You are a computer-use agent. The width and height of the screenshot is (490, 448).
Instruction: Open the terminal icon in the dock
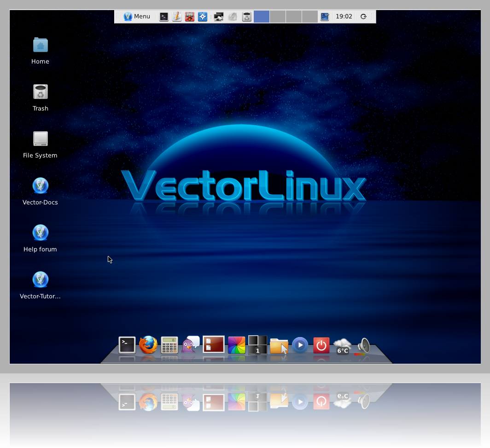click(x=127, y=345)
